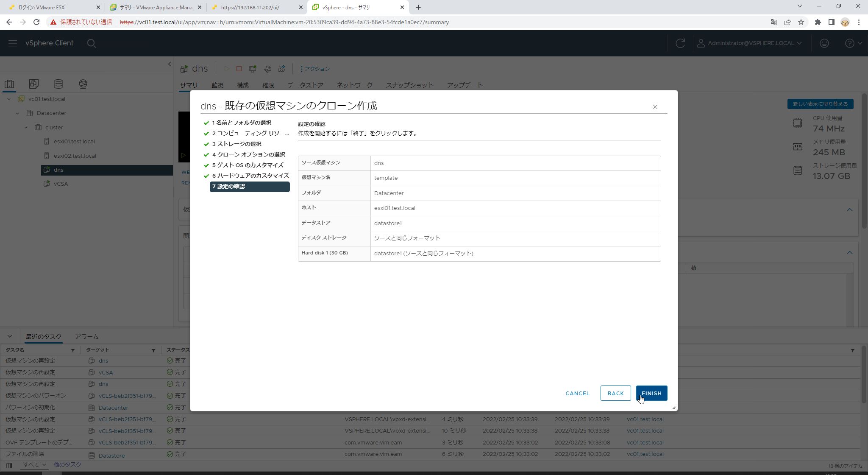Click power off red square icon
Image resolution: width=868 pixels, height=475 pixels.
click(239, 69)
